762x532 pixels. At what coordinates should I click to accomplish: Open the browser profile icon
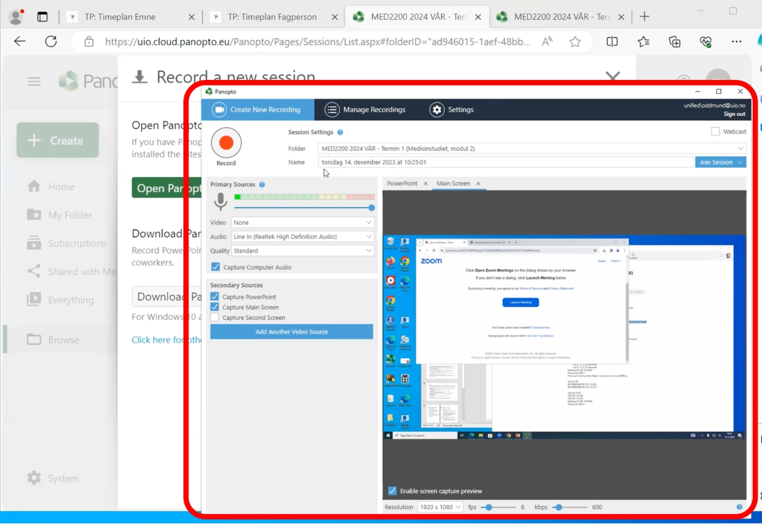pos(17,17)
